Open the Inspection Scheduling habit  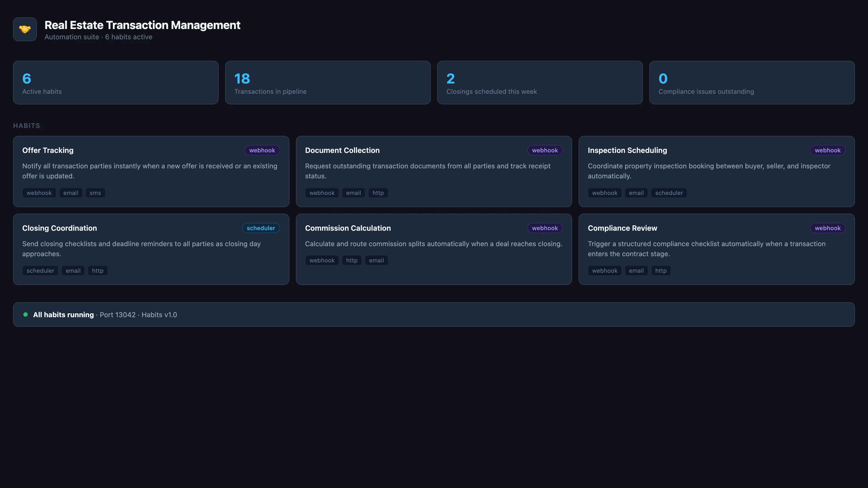717,171
